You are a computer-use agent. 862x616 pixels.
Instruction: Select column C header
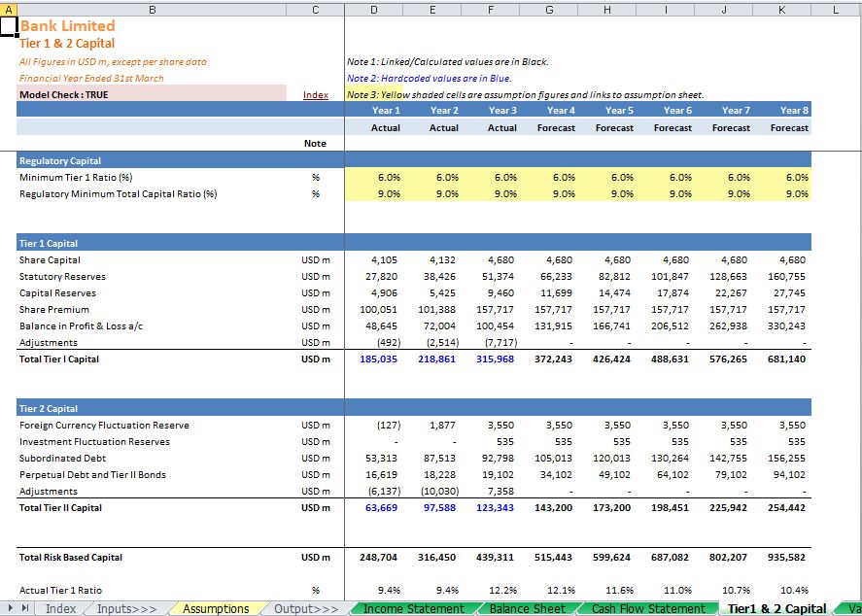[x=316, y=10]
